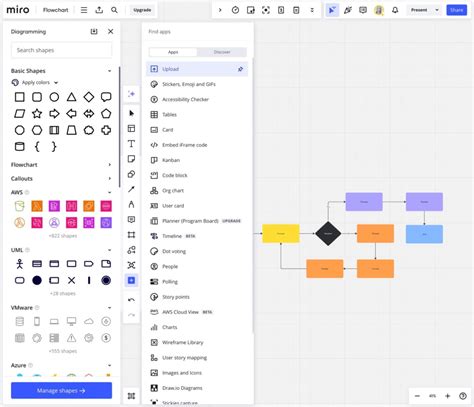
Task: Click the Search shapes field
Action: click(x=61, y=50)
